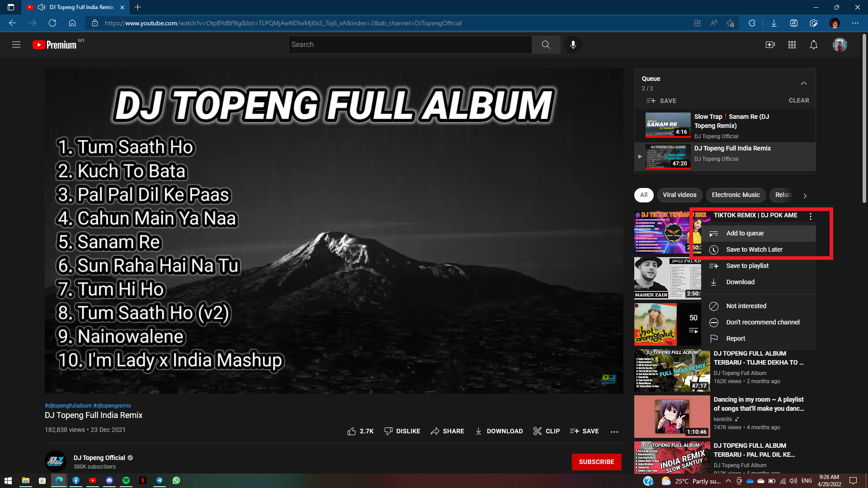Open the notifications bell
The height and width of the screenshot is (488, 868).
pyautogui.click(x=814, y=45)
